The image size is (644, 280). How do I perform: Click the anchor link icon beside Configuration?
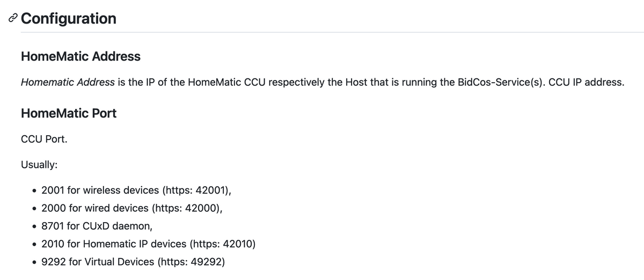click(x=14, y=19)
